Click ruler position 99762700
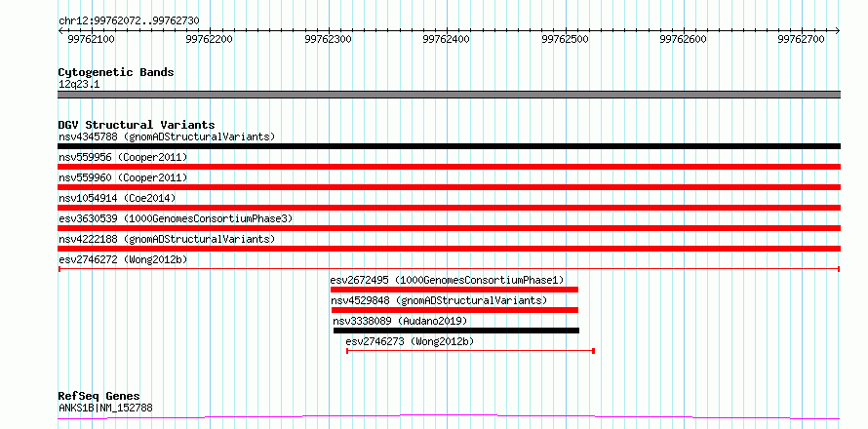This screenshot has height=429, width=868. click(802, 39)
